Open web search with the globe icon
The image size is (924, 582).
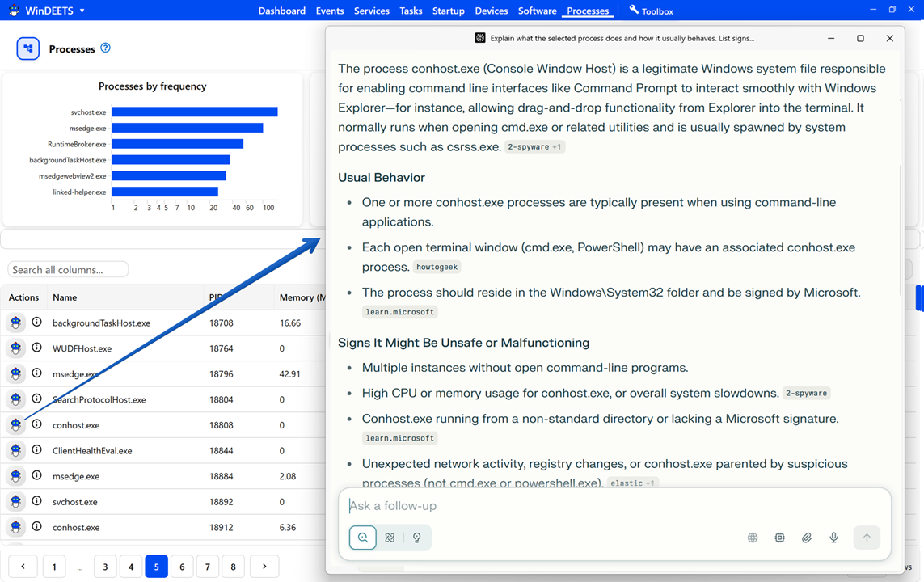[752, 538]
